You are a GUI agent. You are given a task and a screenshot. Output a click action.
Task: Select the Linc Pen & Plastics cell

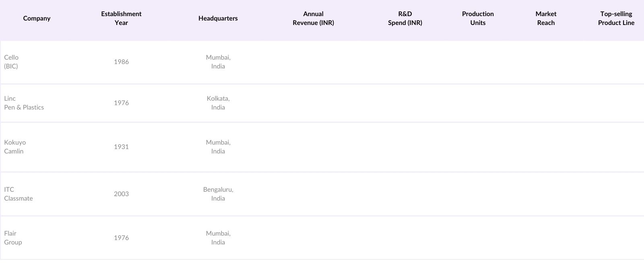pos(24,103)
